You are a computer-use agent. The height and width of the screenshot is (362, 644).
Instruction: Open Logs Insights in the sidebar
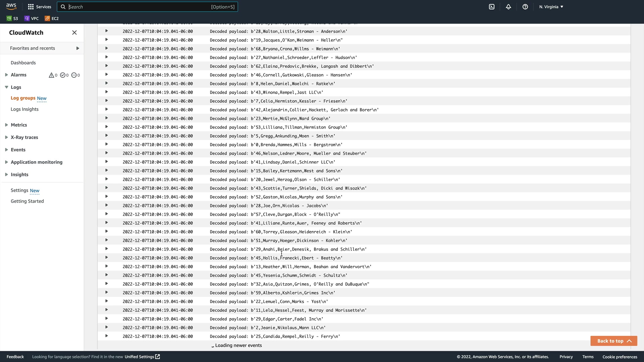(x=24, y=109)
